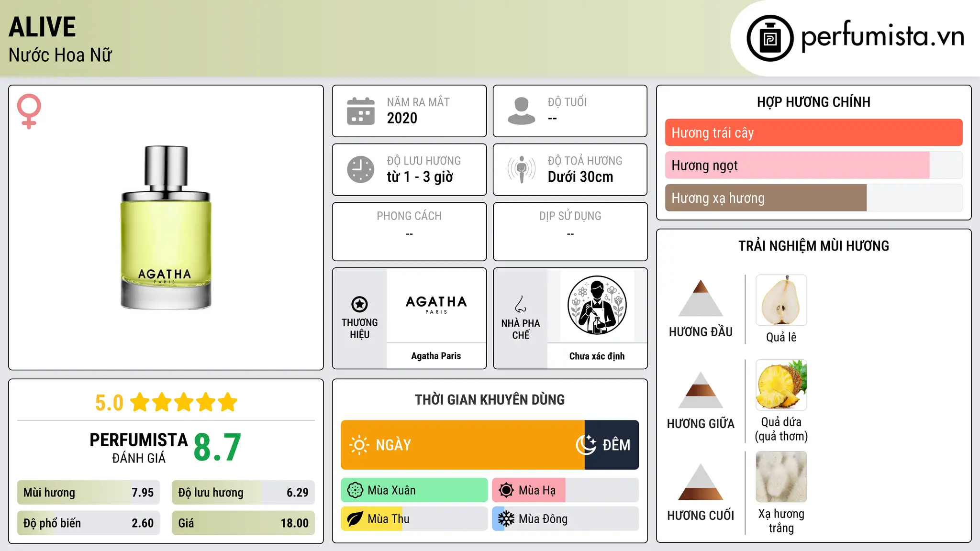Open the Xạ hương trắng note image
The image size is (980, 551).
click(x=781, y=477)
